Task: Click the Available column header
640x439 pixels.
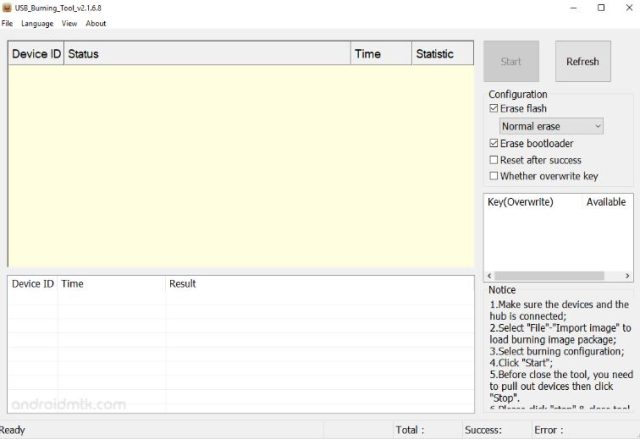Action: tap(606, 202)
